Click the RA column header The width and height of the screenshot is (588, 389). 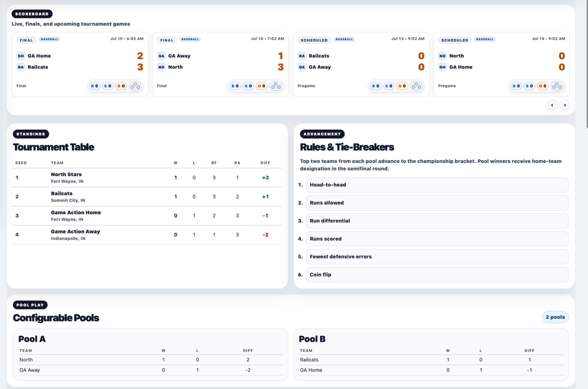(237, 163)
